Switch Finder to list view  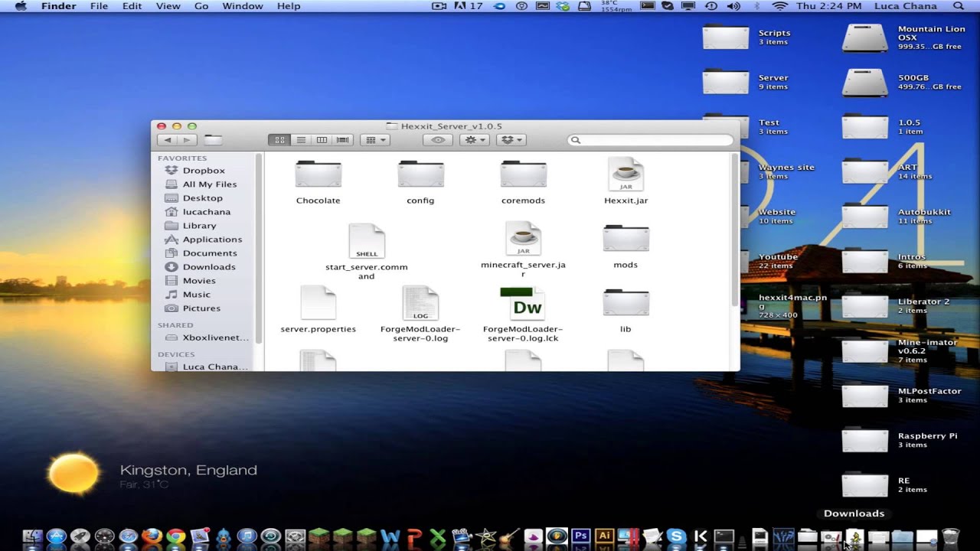coord(301,140)
